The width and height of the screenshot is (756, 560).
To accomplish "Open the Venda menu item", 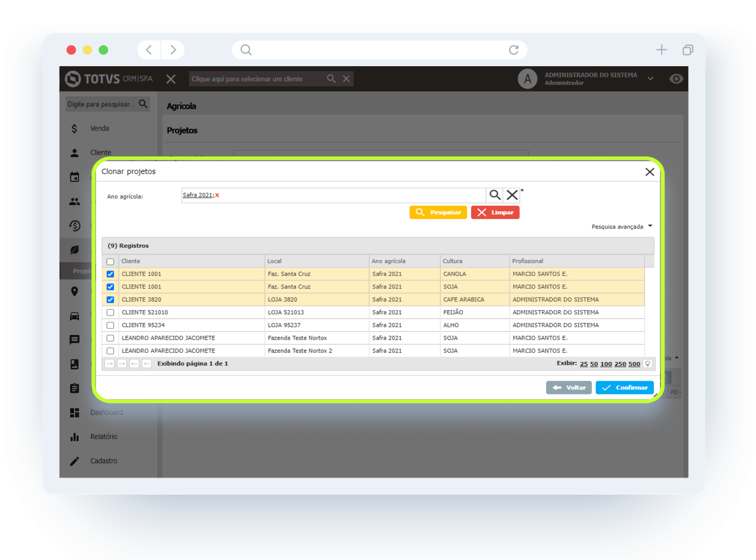I will point(100,128).
